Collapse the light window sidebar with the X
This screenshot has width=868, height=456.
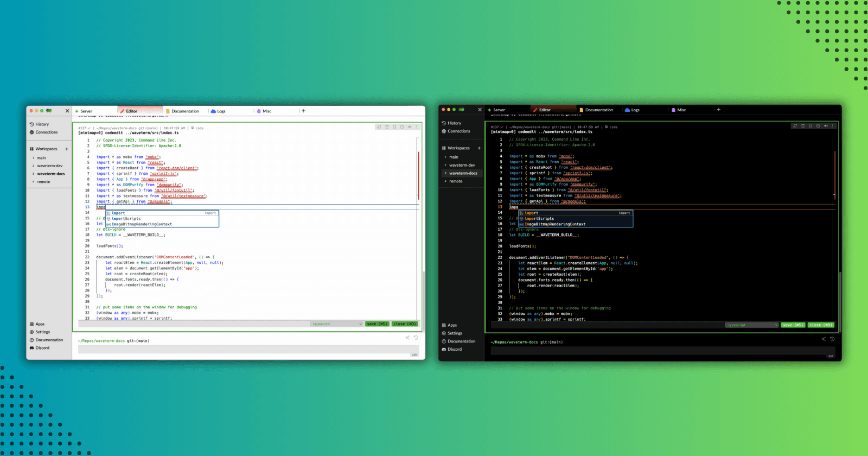[67, 111]
